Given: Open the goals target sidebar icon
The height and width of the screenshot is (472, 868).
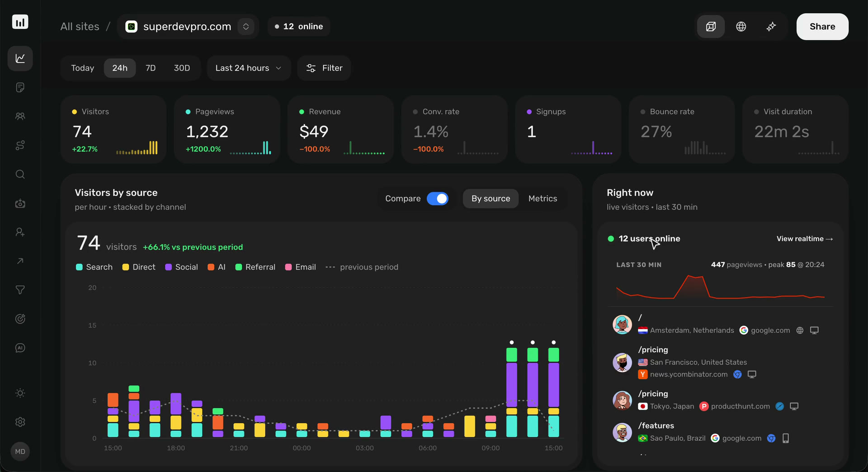Looking at the screenshot, I should click(x=20, y=319).
